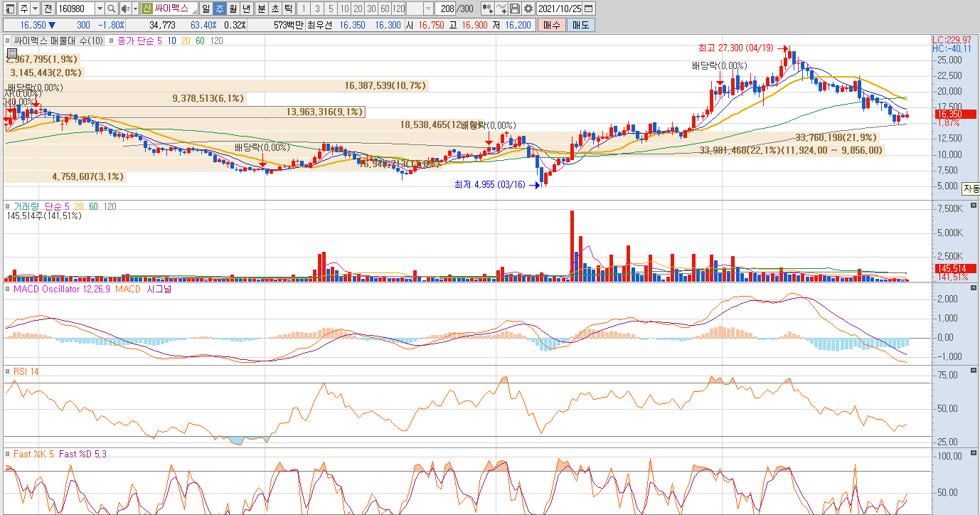Choose interval 1 button
Screen dimensions: 980x515
(303, 9)
